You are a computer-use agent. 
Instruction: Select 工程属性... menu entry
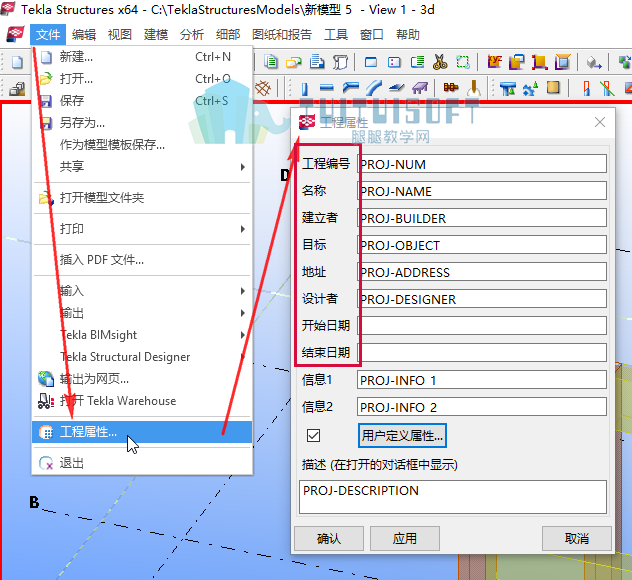pos(142,432)
